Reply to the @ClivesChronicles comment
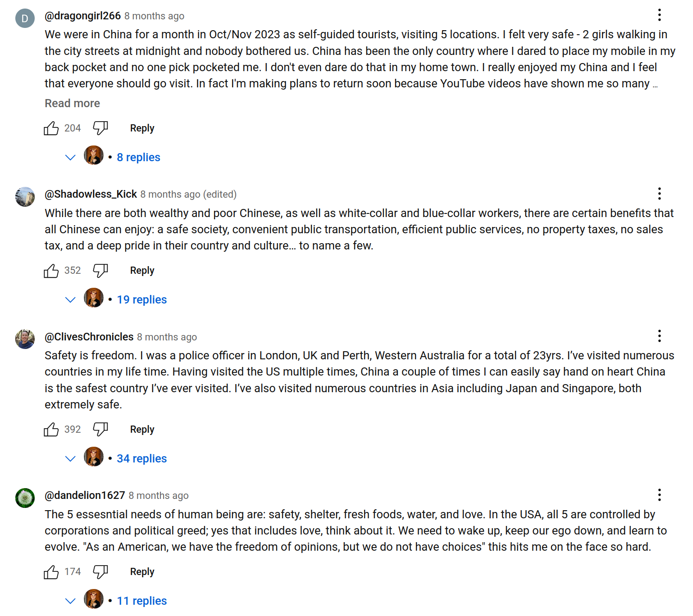The height and width of the screenshot is (616, 693). (142, 430)
